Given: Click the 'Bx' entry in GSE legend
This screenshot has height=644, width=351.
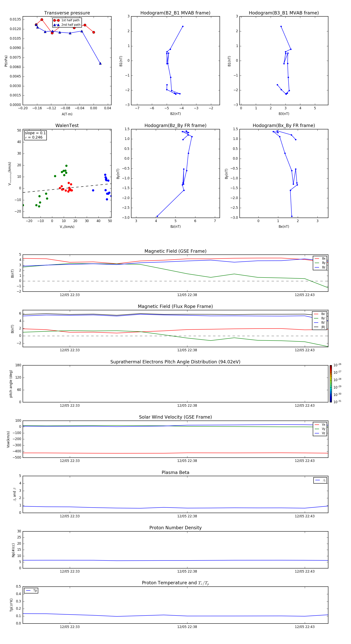Looking at the screenshot, I should (320, 259).
